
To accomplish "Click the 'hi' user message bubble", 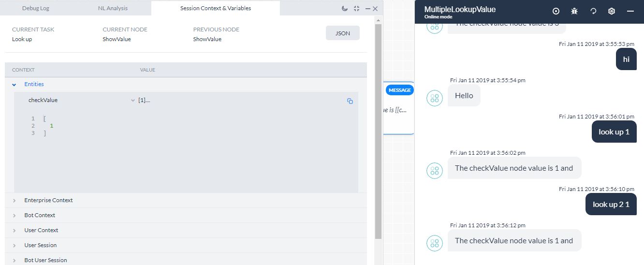I will pyautogui.click(x=626, y=59).
